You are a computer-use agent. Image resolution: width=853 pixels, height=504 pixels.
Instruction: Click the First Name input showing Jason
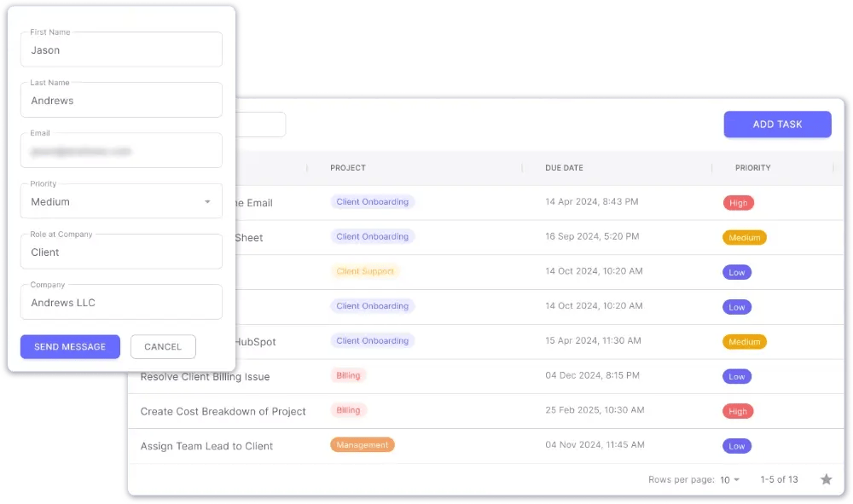(120, 49)
